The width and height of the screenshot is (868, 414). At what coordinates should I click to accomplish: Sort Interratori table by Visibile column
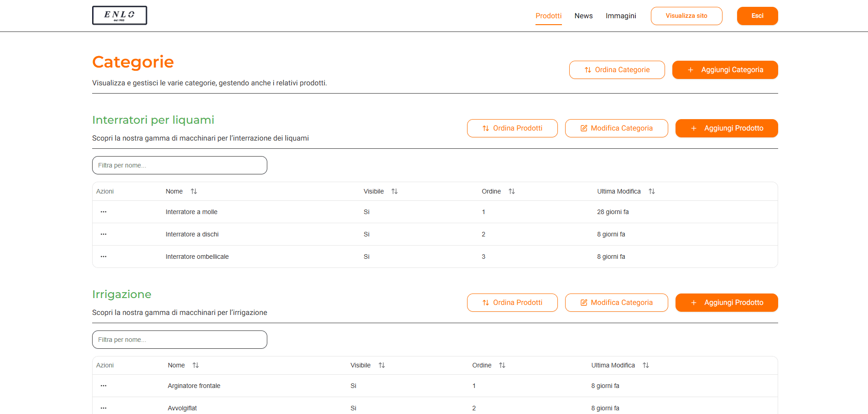coord(395,191)
